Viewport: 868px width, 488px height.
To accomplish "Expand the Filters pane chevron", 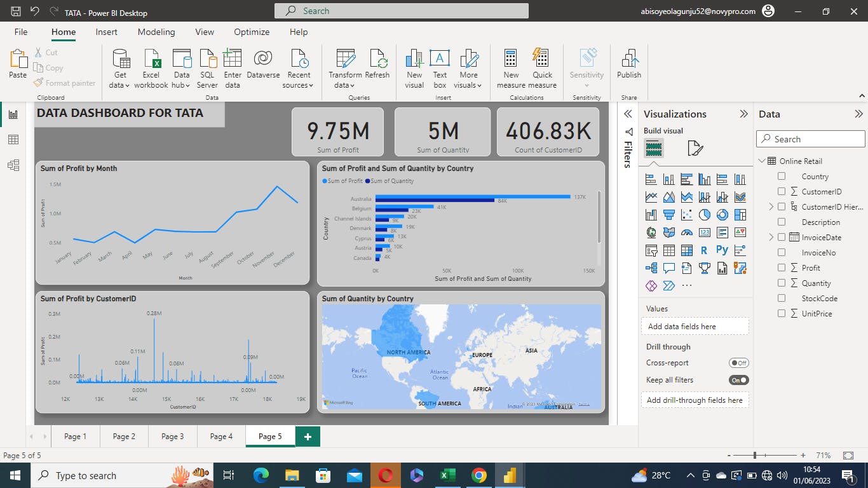I will pyautogui.click(x=628, y=114).
